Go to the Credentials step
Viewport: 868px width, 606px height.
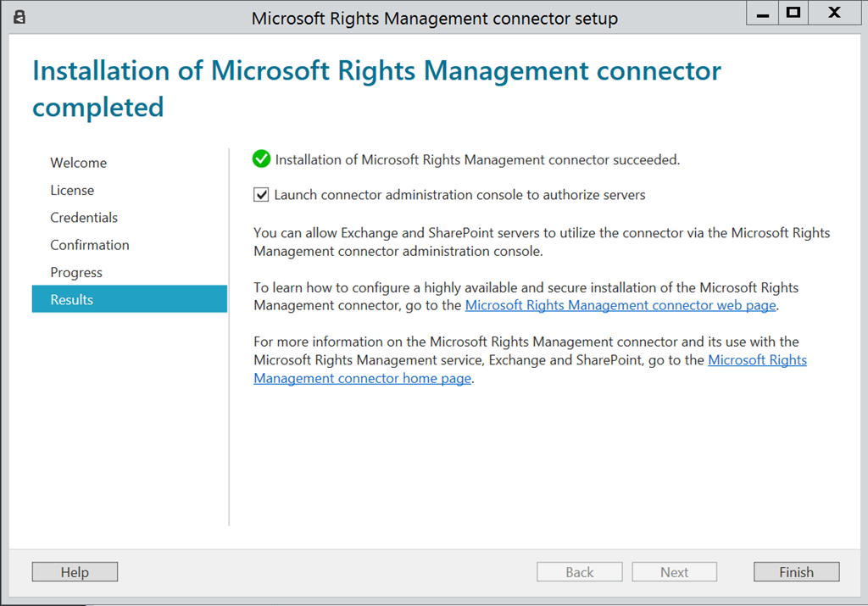(x=84, y=218)
